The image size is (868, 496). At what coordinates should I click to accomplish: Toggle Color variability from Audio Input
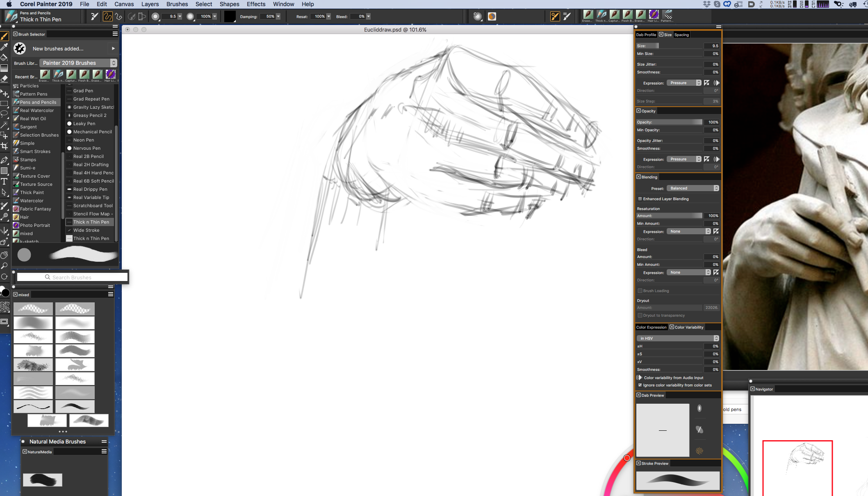tap(640, 378)
